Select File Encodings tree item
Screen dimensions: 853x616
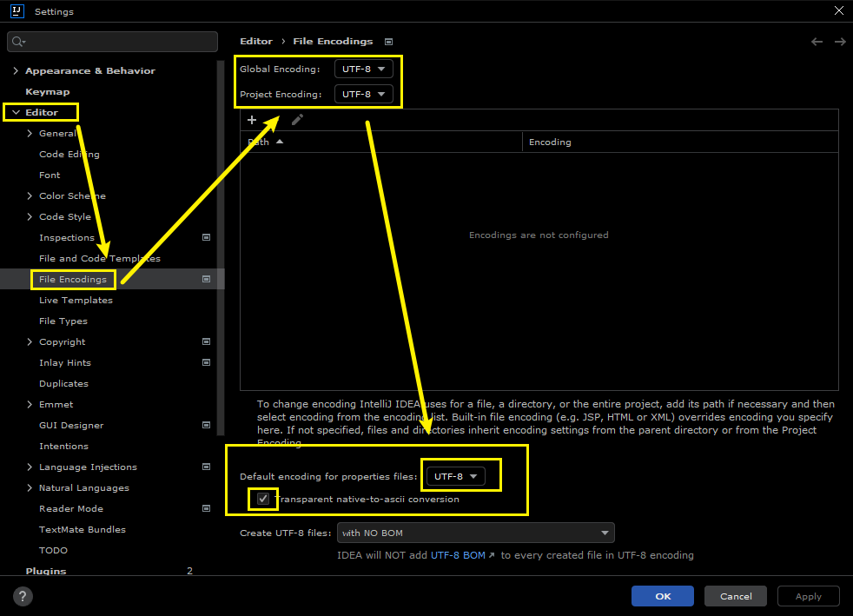click(x=73, y=279)
